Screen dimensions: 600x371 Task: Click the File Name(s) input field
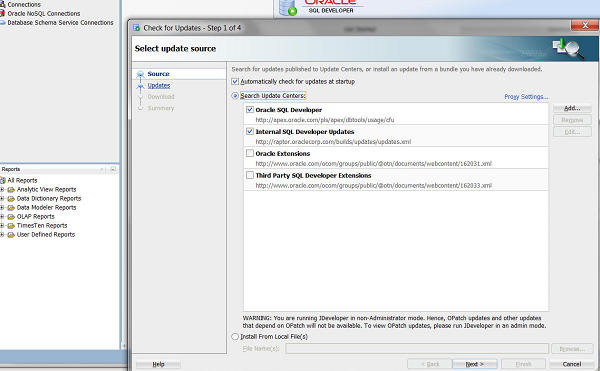(x=417, y=348)
